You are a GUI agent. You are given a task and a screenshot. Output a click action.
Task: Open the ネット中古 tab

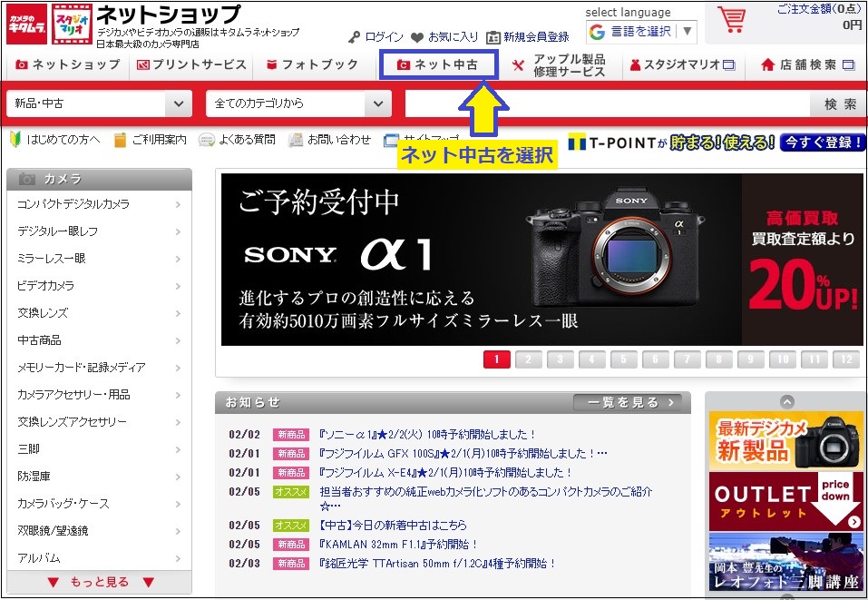(x=438, y=64)
